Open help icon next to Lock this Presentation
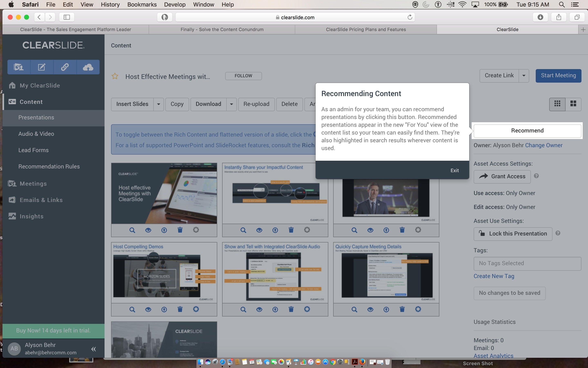 (558, 233)
